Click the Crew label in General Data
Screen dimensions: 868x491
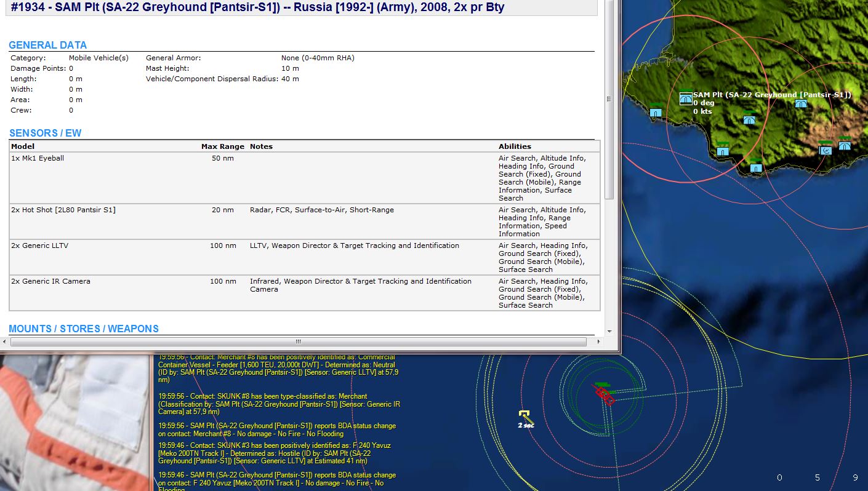coord(21,110)
